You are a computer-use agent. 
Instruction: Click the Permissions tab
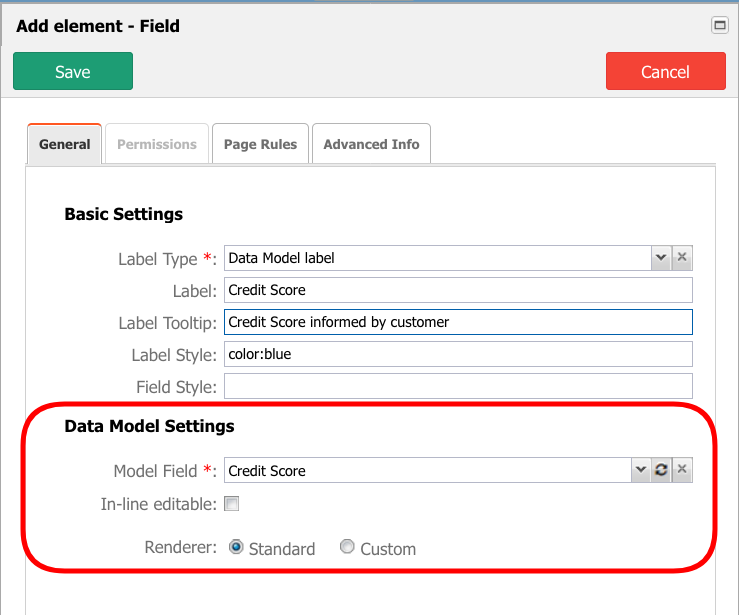pos(157,144)
